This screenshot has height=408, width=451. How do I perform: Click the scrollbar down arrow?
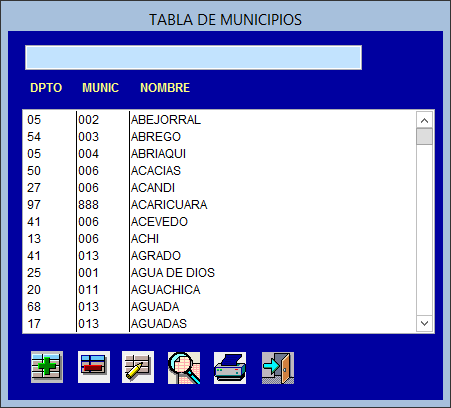(424, 323)
